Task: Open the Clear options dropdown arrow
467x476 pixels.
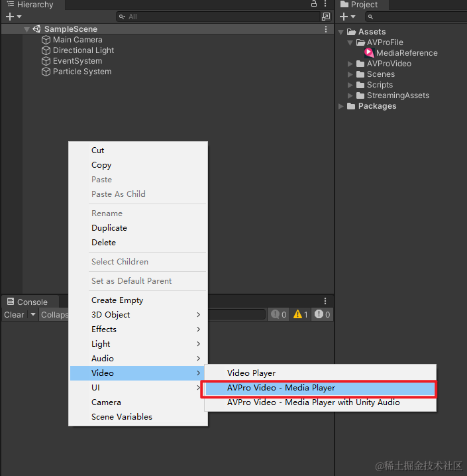Action: tap(32, 315)
